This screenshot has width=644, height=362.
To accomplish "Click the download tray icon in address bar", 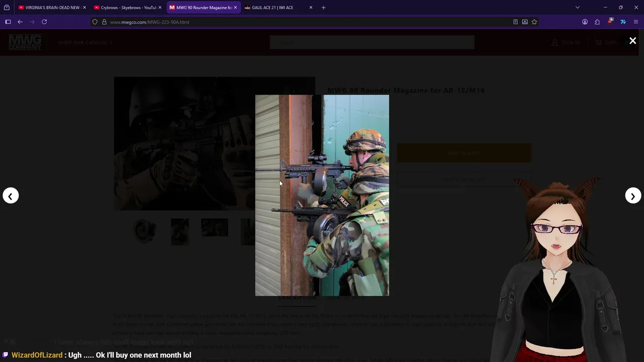I will coord(525,22).
